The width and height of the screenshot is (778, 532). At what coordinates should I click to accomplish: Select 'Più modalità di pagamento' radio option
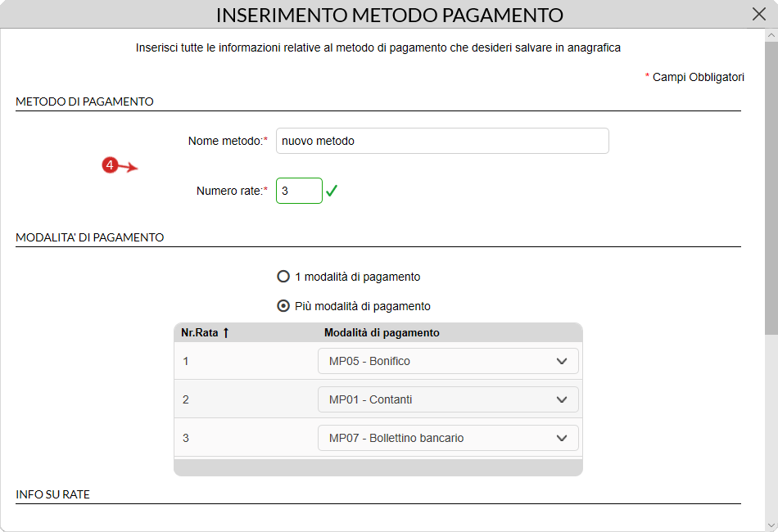tap(283, 306)
